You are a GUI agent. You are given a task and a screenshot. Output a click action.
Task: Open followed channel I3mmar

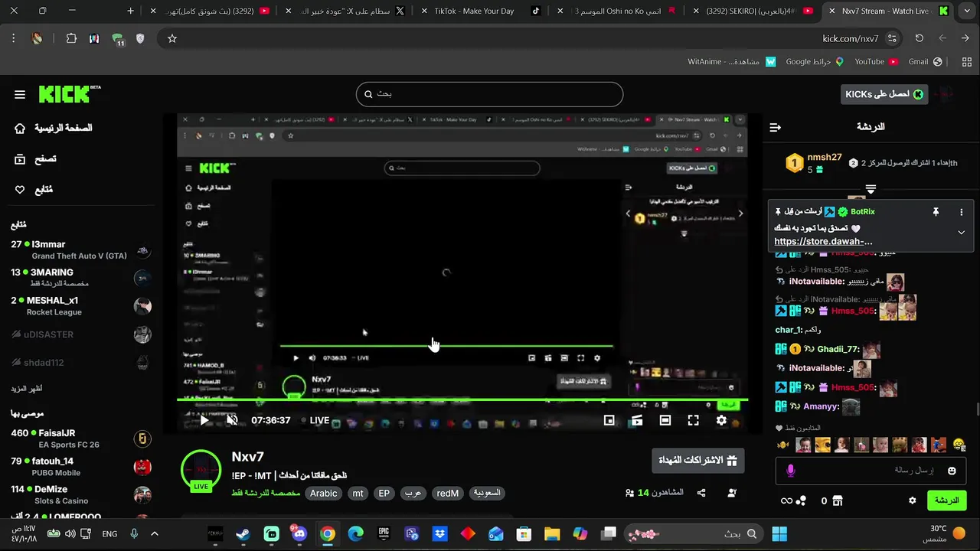pos(80,249)
